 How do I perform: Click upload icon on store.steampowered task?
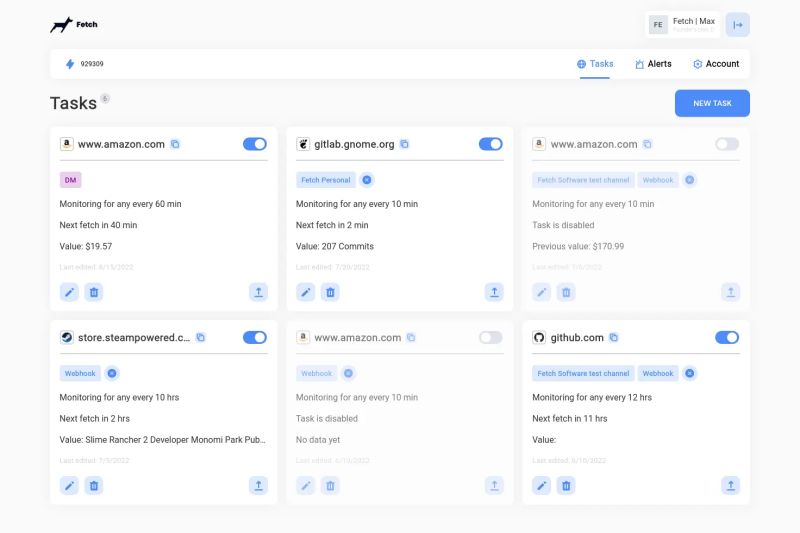click(259, 486)
